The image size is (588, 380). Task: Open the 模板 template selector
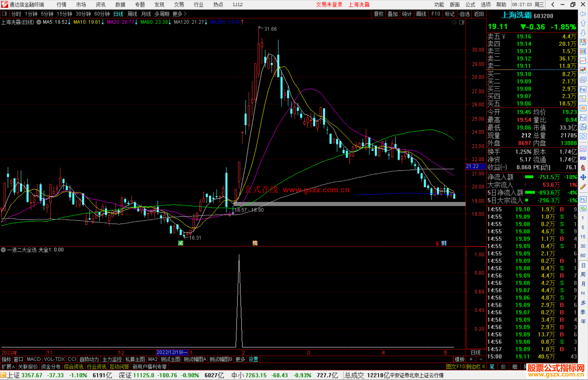460,359
